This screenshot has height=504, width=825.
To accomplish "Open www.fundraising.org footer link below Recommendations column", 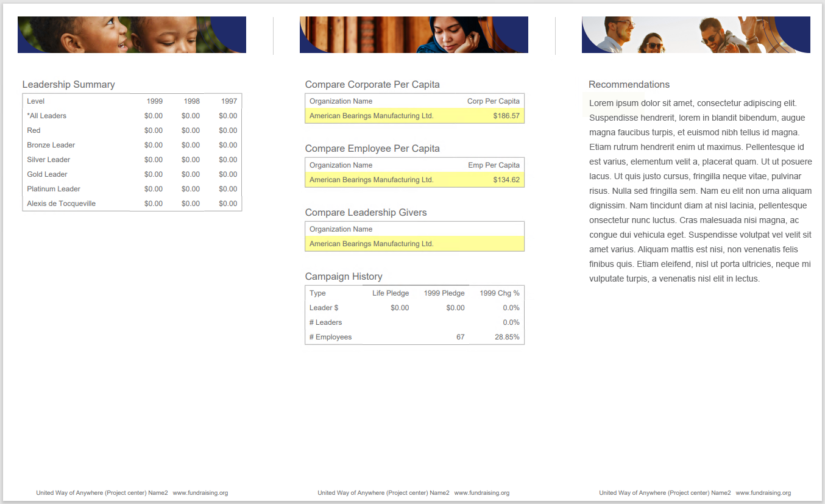I will click(x=763, y=493).
